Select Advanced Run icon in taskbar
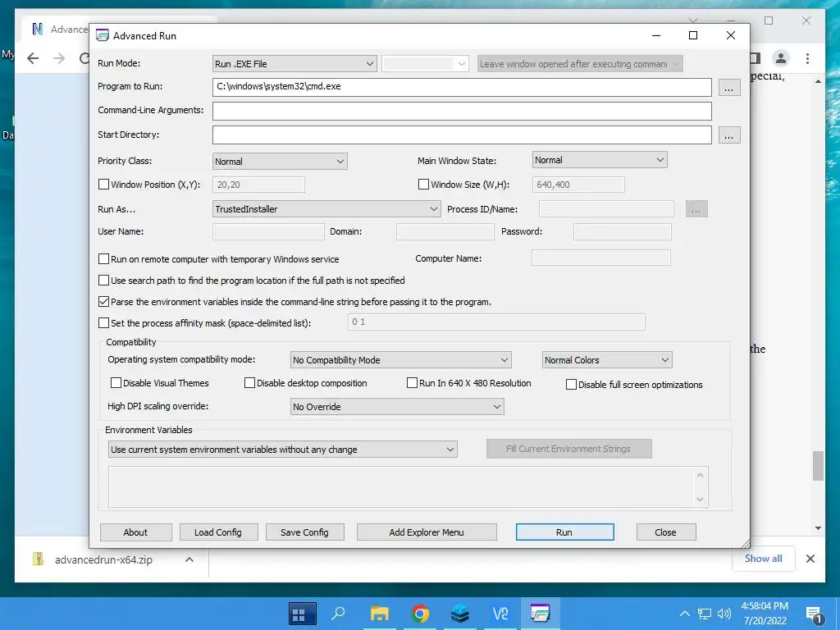 (x=540, y=614)
